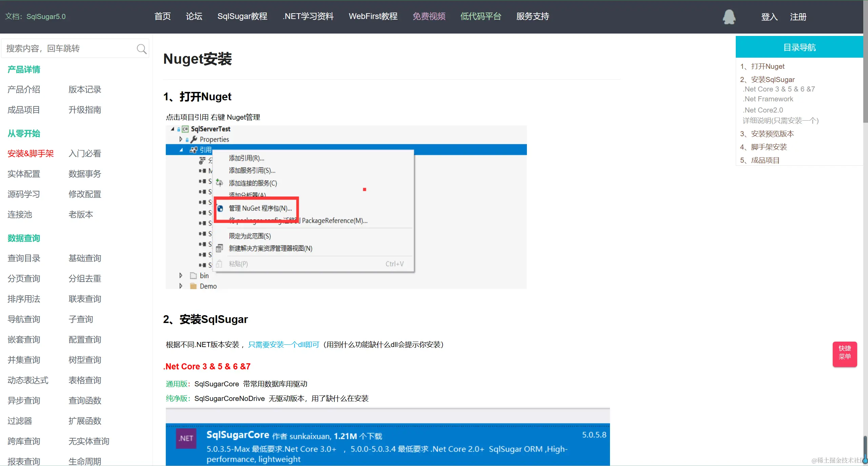Open 排序用法 sidebar link
The width and height of the screenshot is (868, 466).
click(x=24, y=299)
